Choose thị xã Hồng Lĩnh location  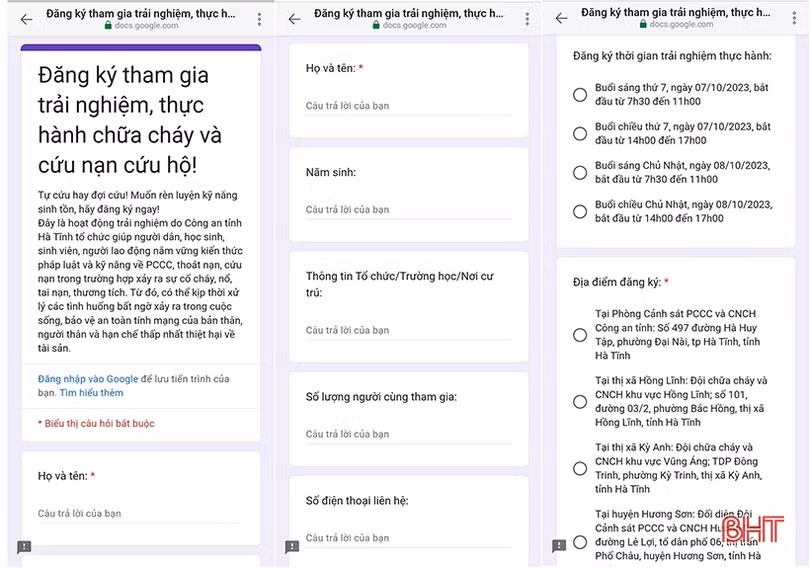[x=580, y=402]
